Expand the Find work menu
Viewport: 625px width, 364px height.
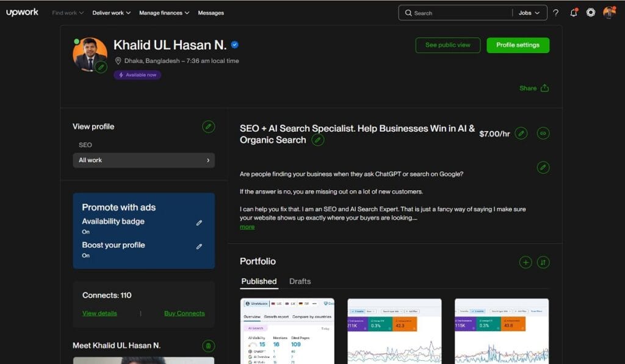tap(68, 13)
